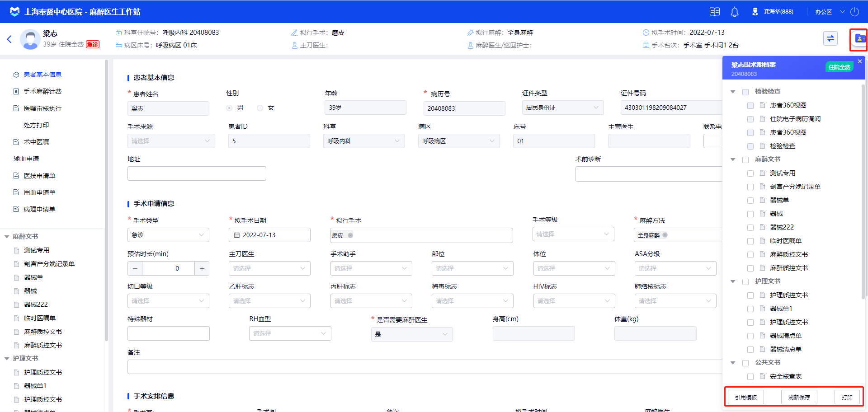Open 临时医嘱单 in left sidebar tree
Viewport: 868px width, 412px height.
click(40, 318)
